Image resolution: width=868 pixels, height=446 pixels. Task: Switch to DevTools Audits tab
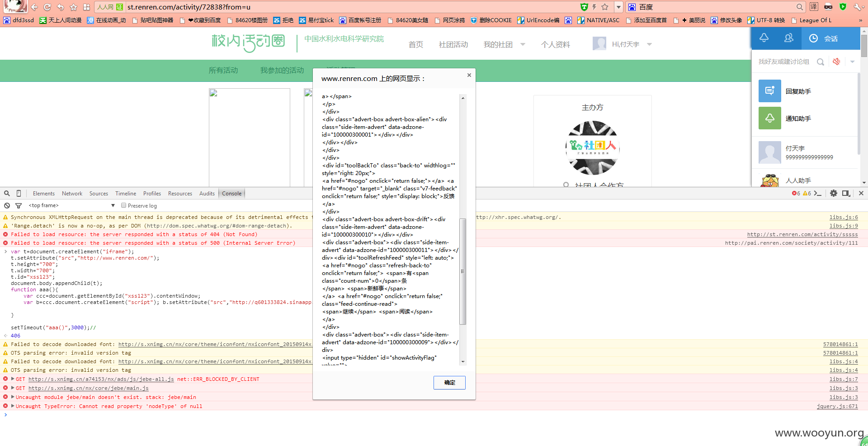207,193
